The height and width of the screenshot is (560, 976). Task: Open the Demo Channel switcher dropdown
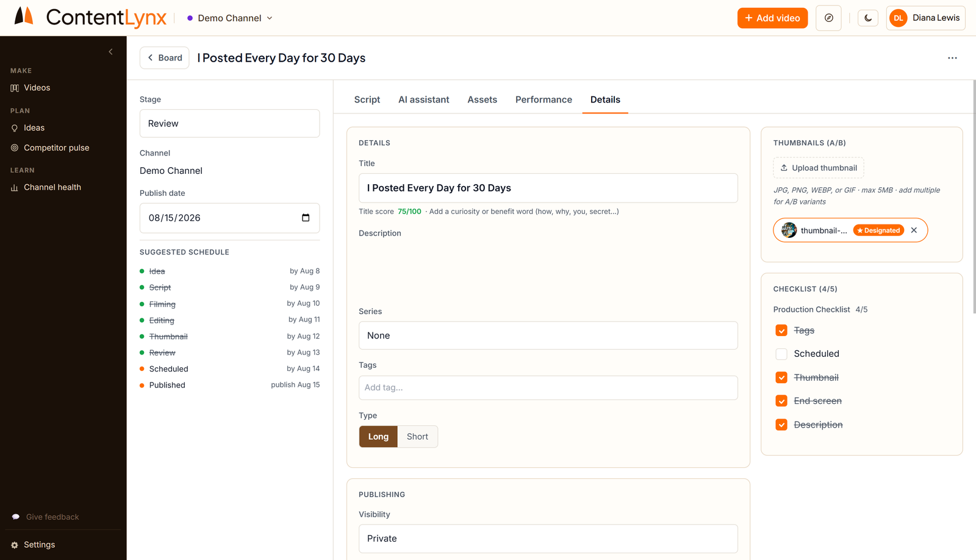(x=230, y=18)
